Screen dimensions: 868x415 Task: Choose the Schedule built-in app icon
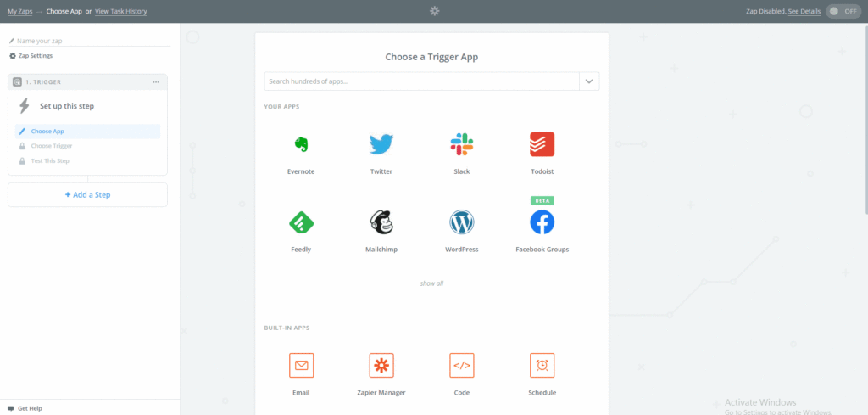tap(542, 366)
